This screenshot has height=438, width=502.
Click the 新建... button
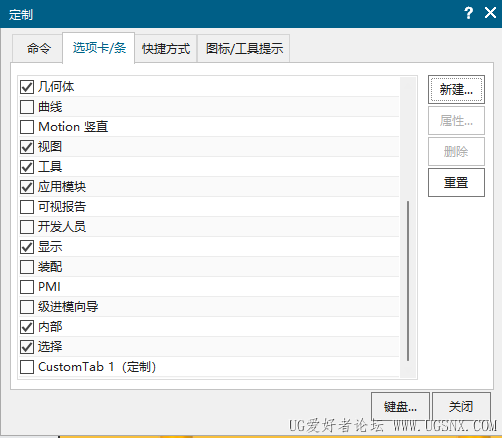coord(456,89)
